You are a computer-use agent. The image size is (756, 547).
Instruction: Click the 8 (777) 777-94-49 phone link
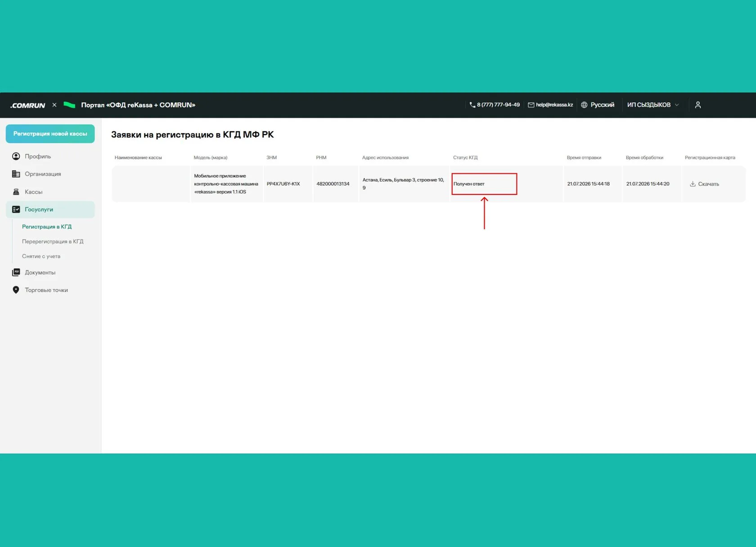click(x=498, y=105)
